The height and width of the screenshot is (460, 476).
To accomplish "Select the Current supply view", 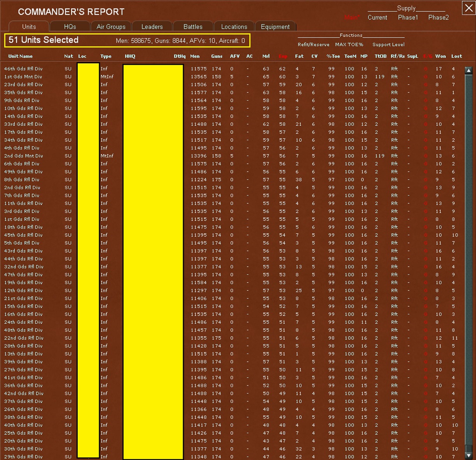I will point(377,17).
